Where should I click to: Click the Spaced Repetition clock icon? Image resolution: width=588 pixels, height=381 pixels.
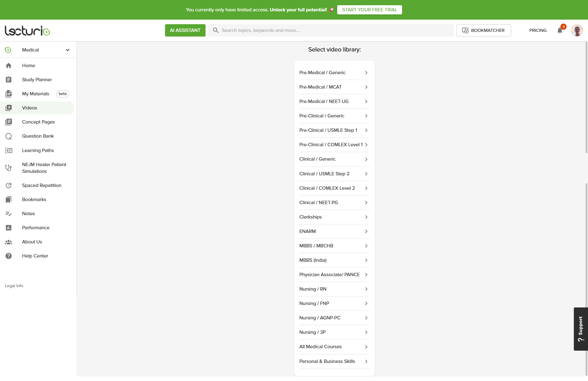click(x=9, y=185)
